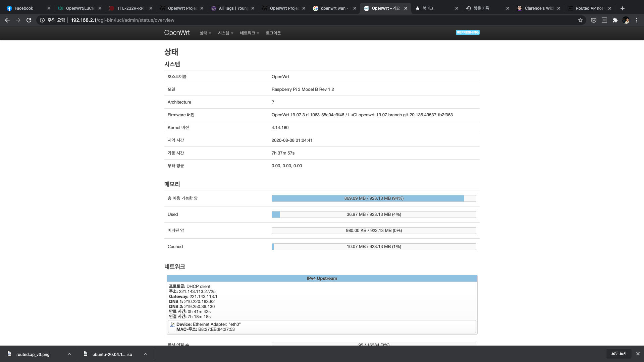Viewport: 644px width, 362px height.
Task: Switch to the Routed AP tab
Action: [x=589, y=8]
